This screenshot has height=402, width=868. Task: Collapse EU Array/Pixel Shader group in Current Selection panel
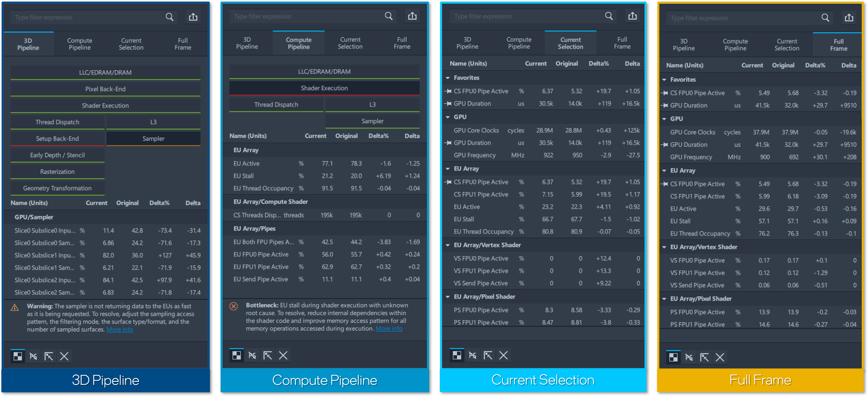tap(448, 297)
